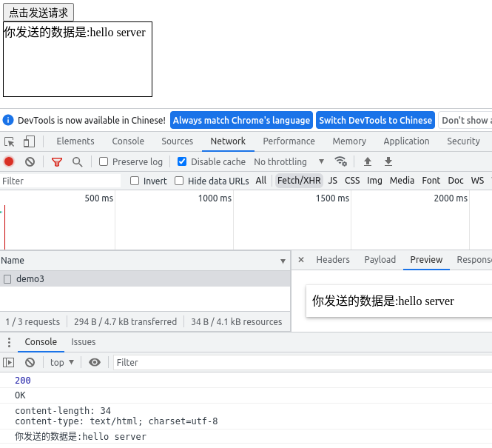Filter requests by CSS type
492x448 pixels.
click(352, 181)
